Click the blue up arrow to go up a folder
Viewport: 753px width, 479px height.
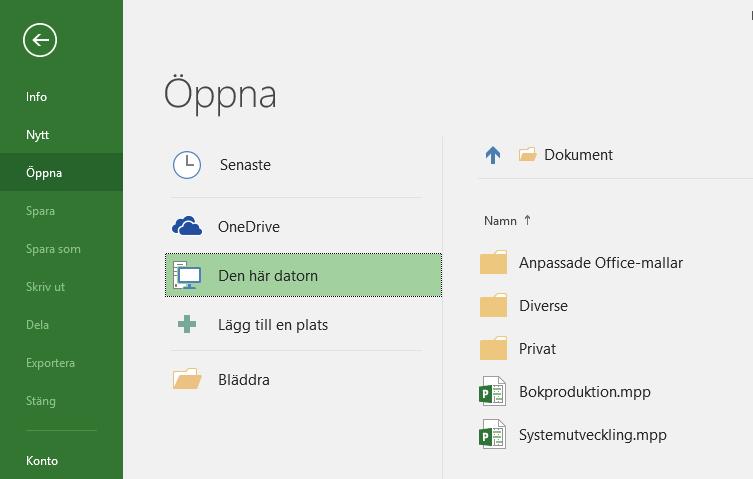(493, 155)
